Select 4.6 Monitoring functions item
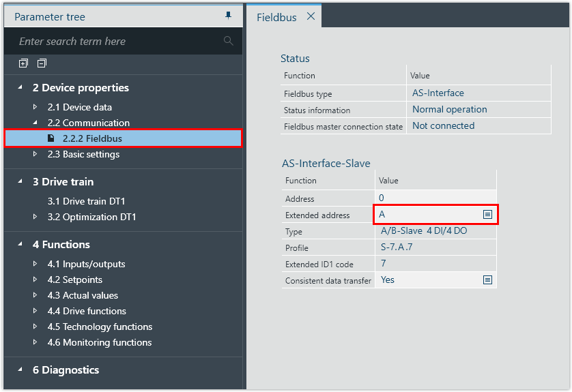The image size is (572, 392). point(100,342)
